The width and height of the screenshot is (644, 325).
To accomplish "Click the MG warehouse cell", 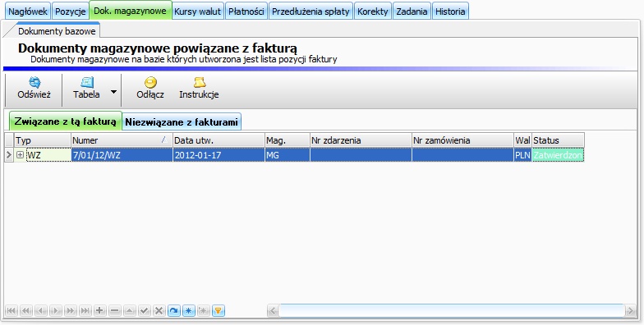I will 287,155.
